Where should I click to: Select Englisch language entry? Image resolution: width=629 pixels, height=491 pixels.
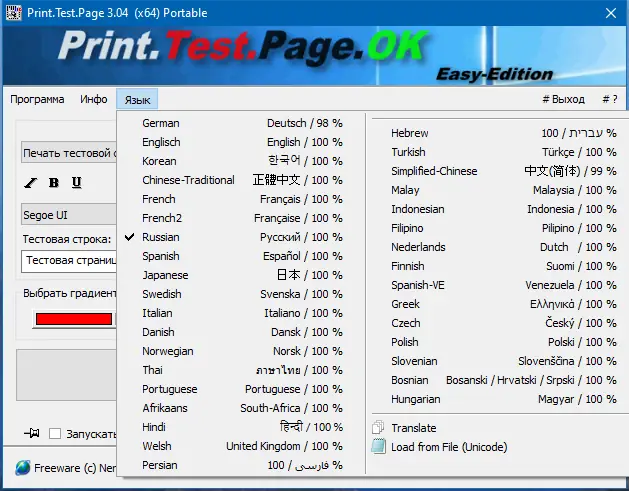242,142
